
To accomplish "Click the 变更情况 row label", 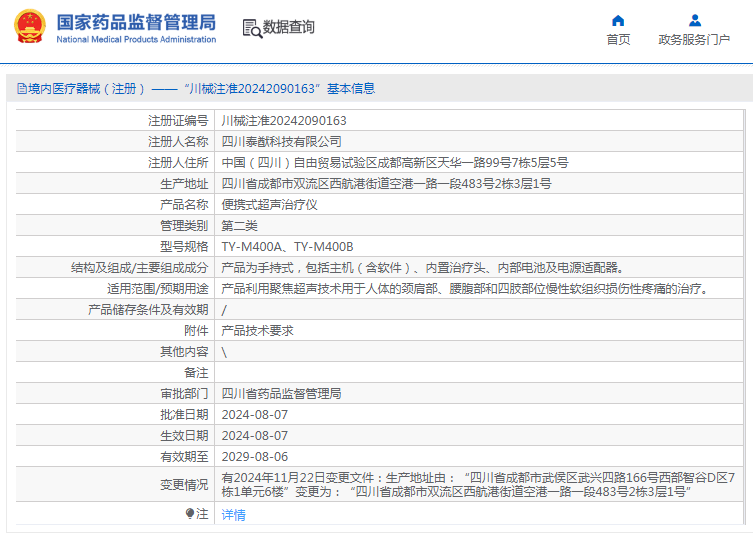I will point(184,485).
